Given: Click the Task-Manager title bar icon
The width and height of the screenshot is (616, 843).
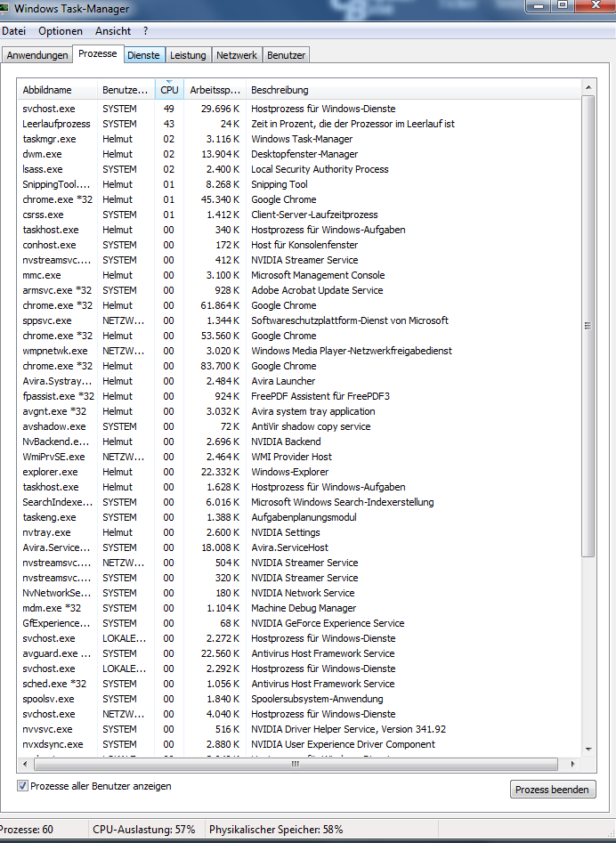Looking at the screenshot, I should [x=5, y=9].
